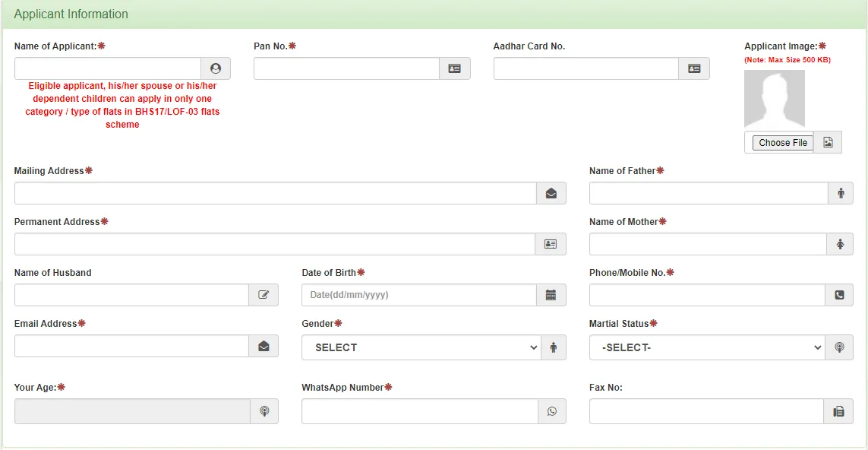The height and width of the screenshot is (450, 868).
Task: Click the edit icon beside Name of Husband
Action: coord(264,295)
